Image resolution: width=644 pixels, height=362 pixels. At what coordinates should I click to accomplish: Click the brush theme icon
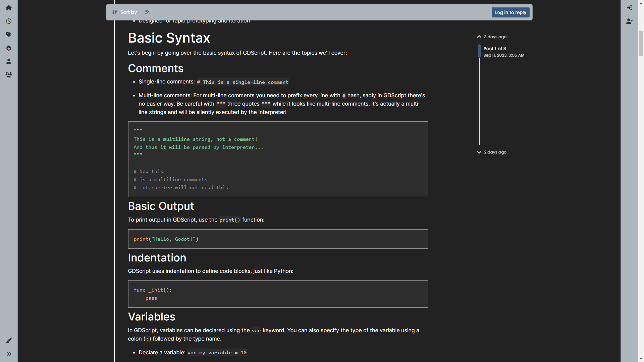[x=9, y=340]
